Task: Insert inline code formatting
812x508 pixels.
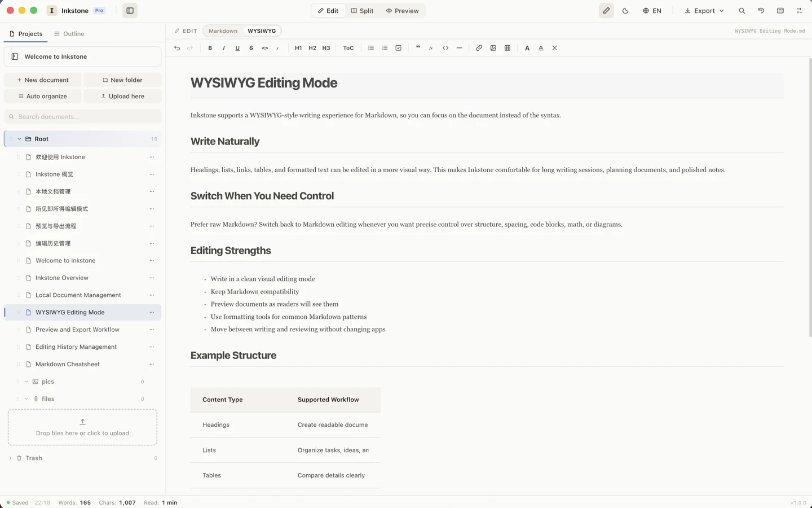Action: coord(265,48)
